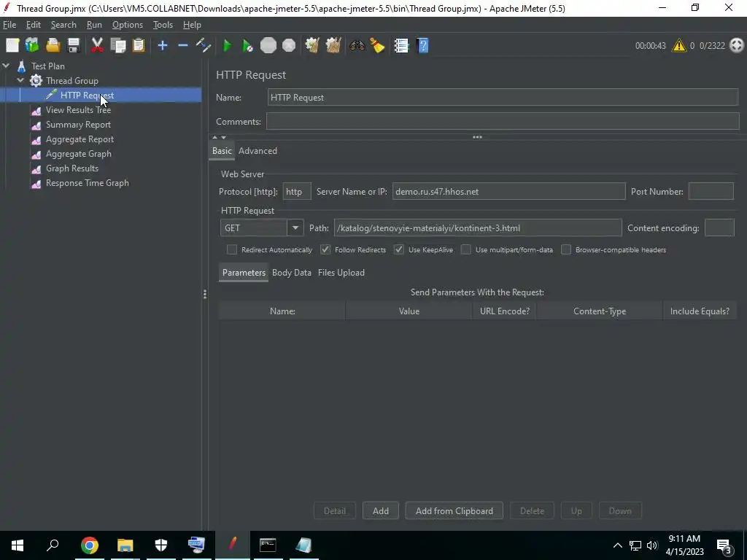Screen dimensions: 747x560
Task: Collapse the Thread Group tree node
Action: (20, 80)
